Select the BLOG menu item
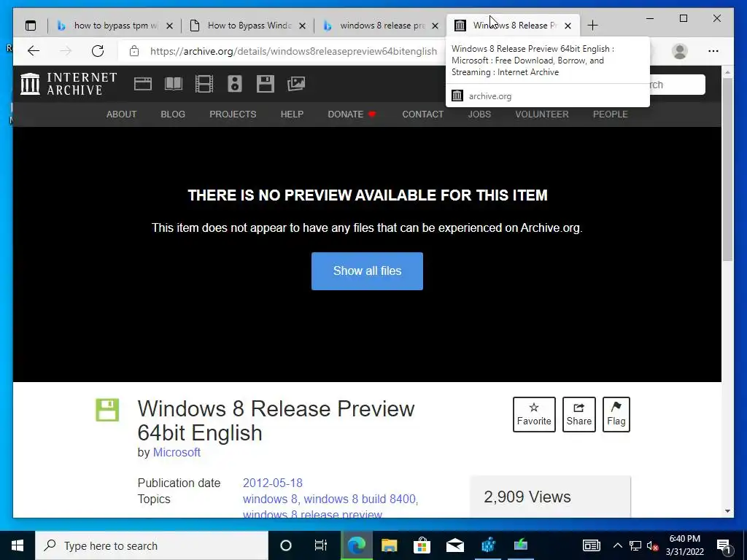Screen dimensions: 747x560 (x=173, y=114)
